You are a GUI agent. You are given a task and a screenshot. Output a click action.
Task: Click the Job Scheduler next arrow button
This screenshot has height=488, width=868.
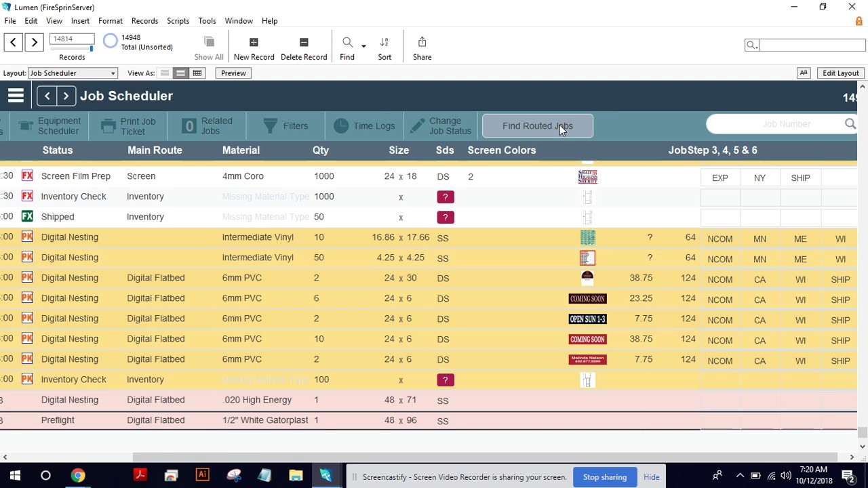click(66, 96)
